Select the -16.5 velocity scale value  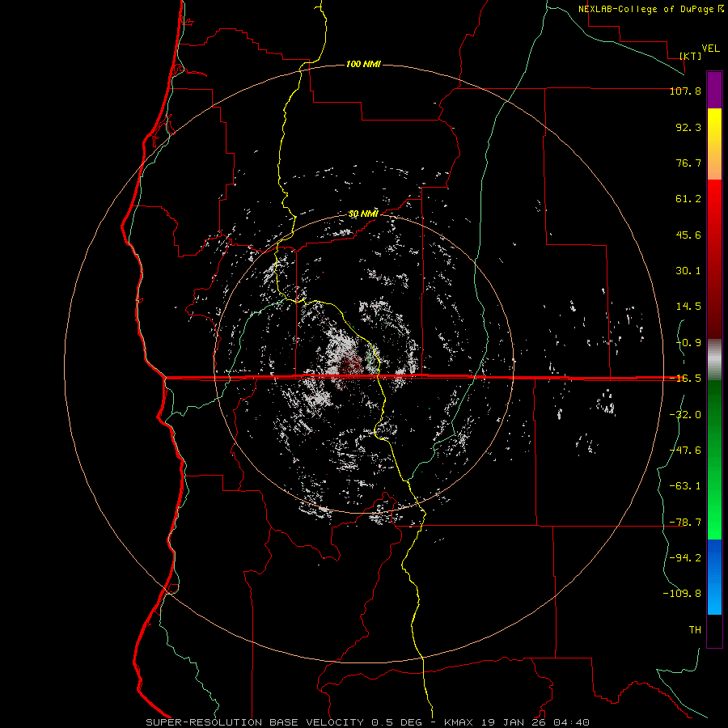coord(685,379)
